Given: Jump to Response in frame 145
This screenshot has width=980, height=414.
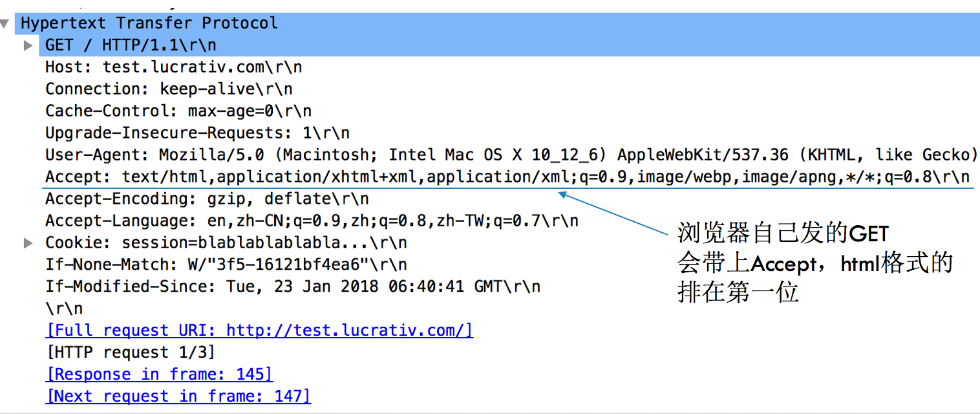Looking at the screenshot, I should tap(159, 375).
